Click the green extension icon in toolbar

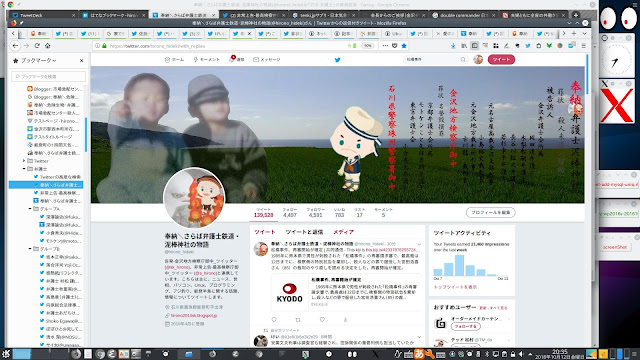pos(549,46)
